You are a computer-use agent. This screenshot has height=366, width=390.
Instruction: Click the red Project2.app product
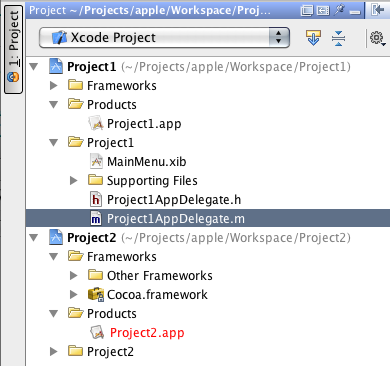click(147, 333)
